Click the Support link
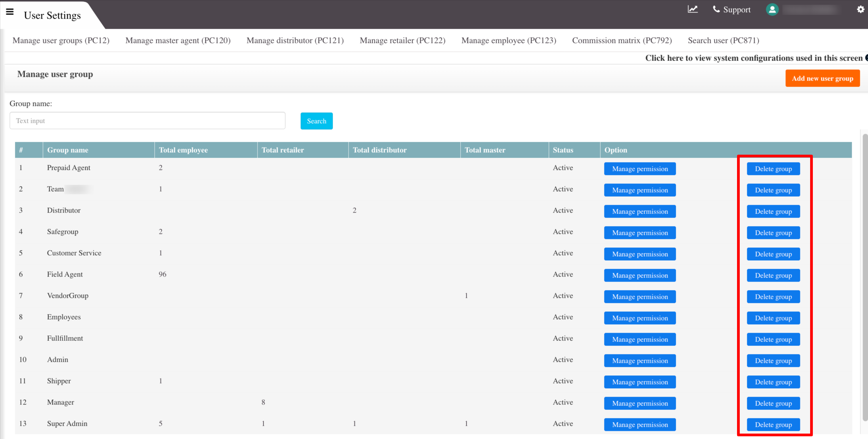 737,9
